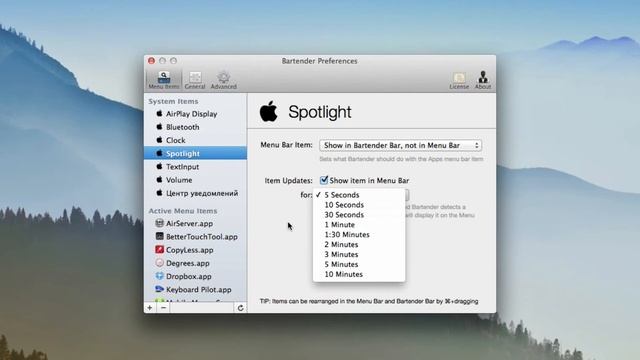640x360 pixels.
Task: Click the BetterTouchTool.app icon
Action: tap(159, 236)
